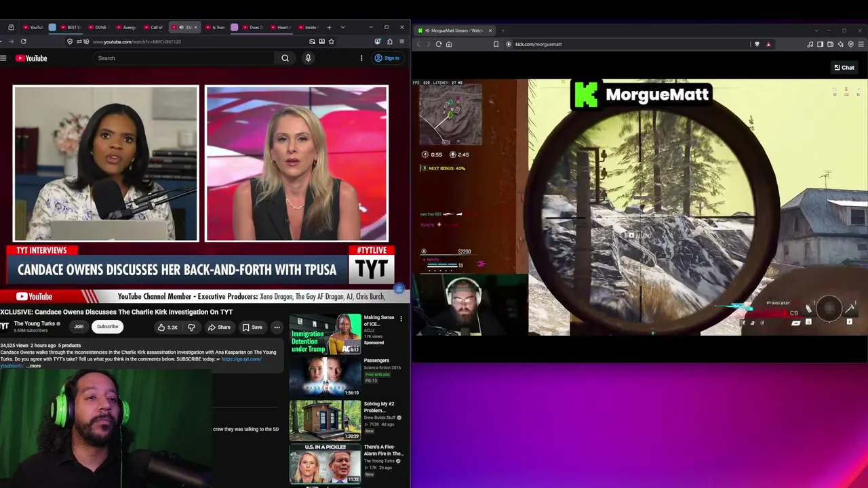Close the MorgueMatt Stream tab

[490, 30]
